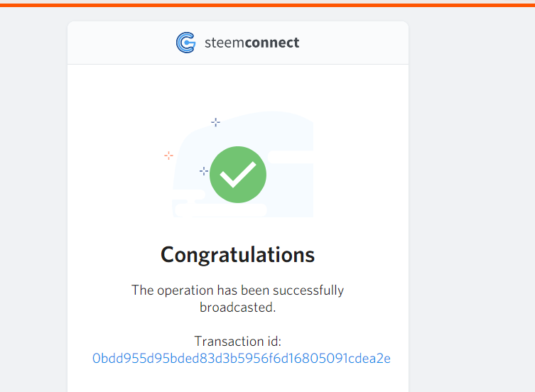Select the Congratulations heading
This screenshot has width=535, height=392.
coord(237,255)
